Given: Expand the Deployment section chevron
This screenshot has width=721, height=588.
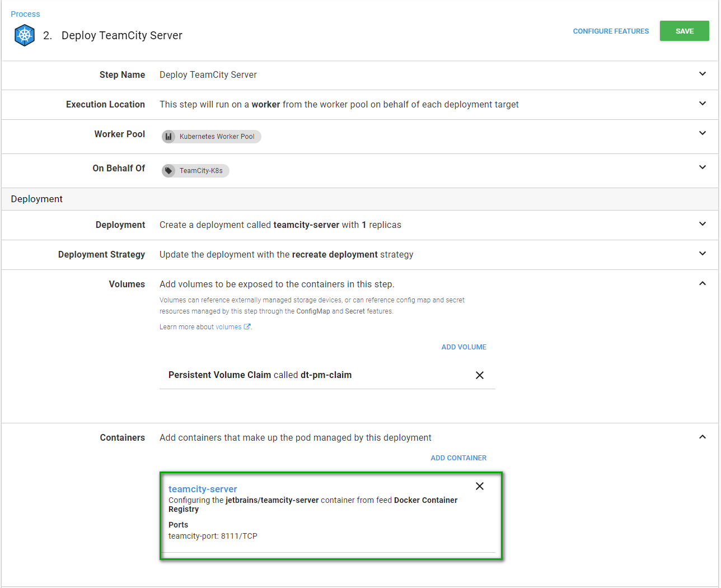Looking at the screenshot, I should 703,224.
